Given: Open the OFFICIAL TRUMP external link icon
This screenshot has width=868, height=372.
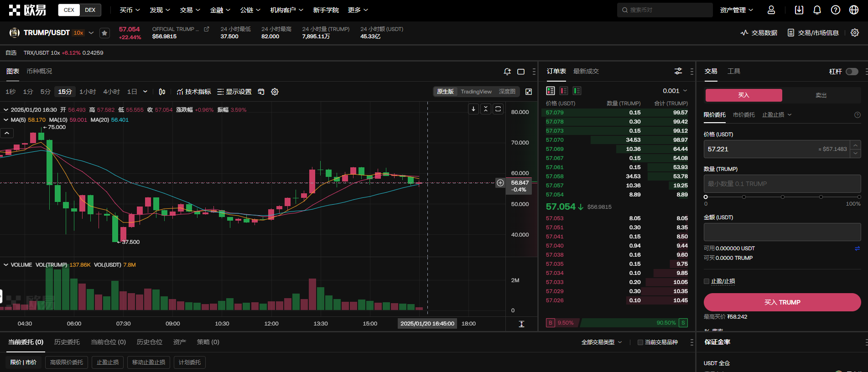Looking at the screenshot, I should coord(207,29).
